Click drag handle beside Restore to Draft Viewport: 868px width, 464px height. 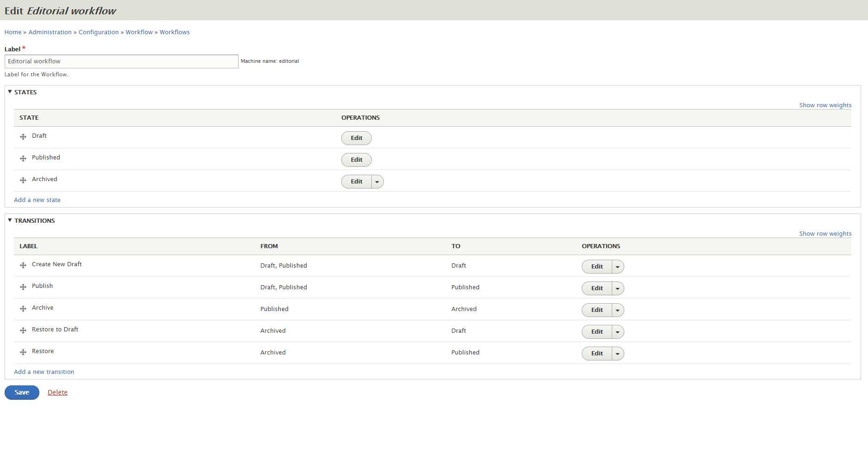pos(23,330)
